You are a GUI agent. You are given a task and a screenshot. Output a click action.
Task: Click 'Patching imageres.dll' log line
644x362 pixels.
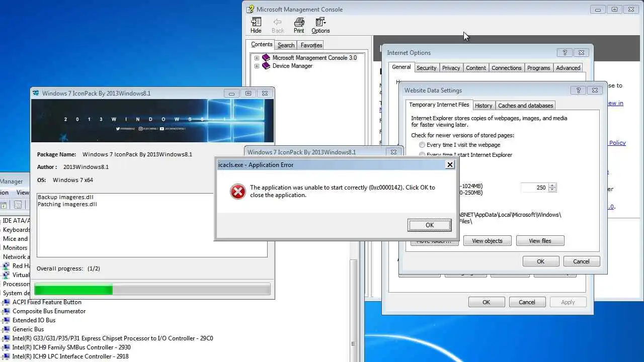click(x=67, y=204)
